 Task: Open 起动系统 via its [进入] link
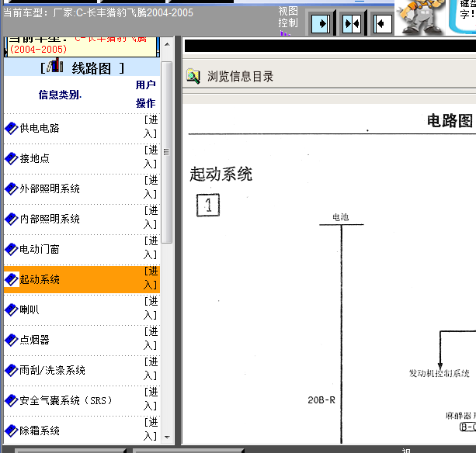click(x=151, y=278)
